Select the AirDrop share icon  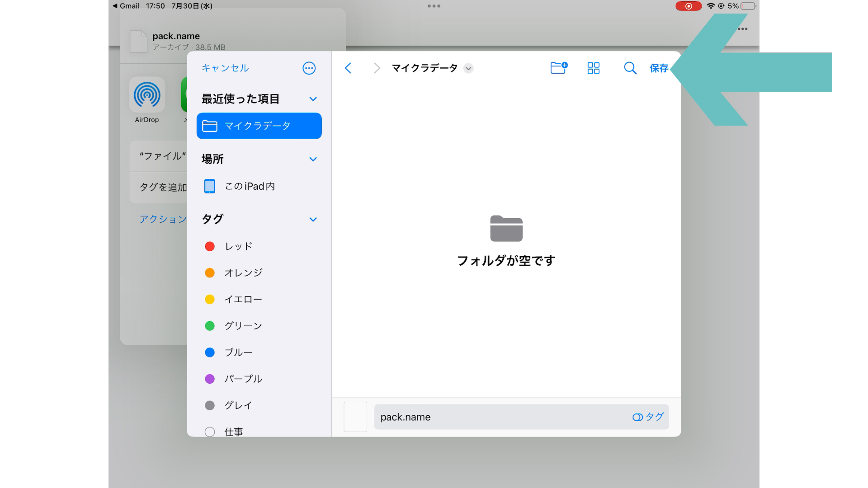[x=147, y=95]
